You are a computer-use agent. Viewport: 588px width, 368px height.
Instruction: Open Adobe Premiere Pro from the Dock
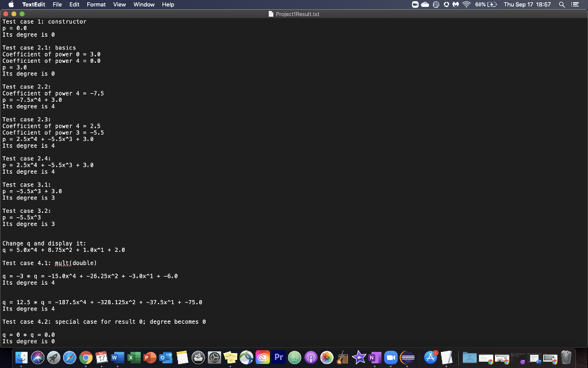click(278, 358)
